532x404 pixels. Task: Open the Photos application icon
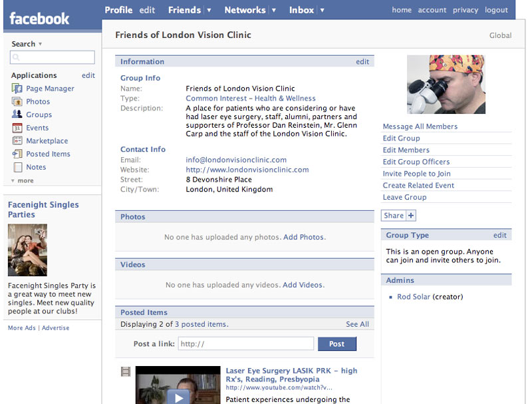click(x=17, y=102)
